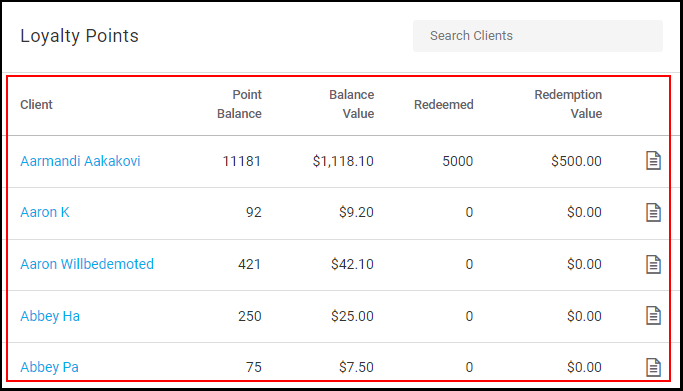Image resolution: width=683 pixels, height=391 pixels.
Task: Select balance value $9.20
Action: pyautogui.click(x=356, y=212)
